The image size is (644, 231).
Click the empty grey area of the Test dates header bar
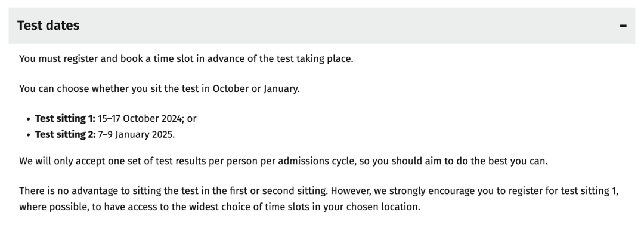[349, 26]
